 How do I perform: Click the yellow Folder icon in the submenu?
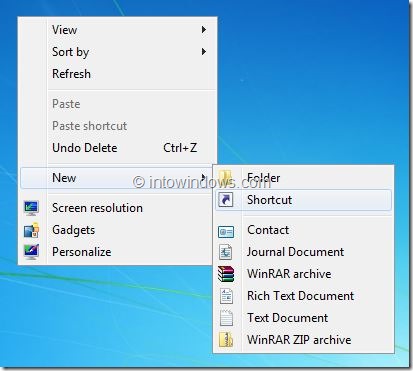(x=226, y=178)
